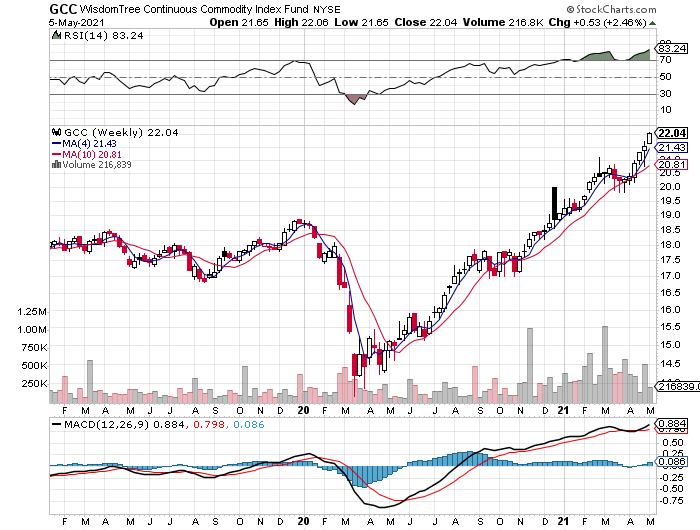The width and height of the screenshot is (700, 530).
Task: Click the 18.0 price axis label
Action: (670, 245)
